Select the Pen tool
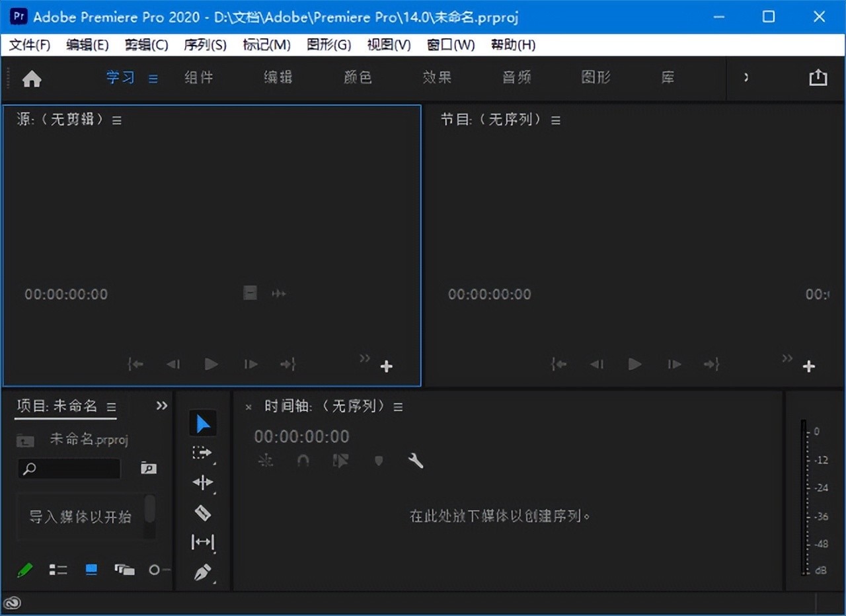The width and height of the screenshot is (846, 616). click(x=202, y=572)
